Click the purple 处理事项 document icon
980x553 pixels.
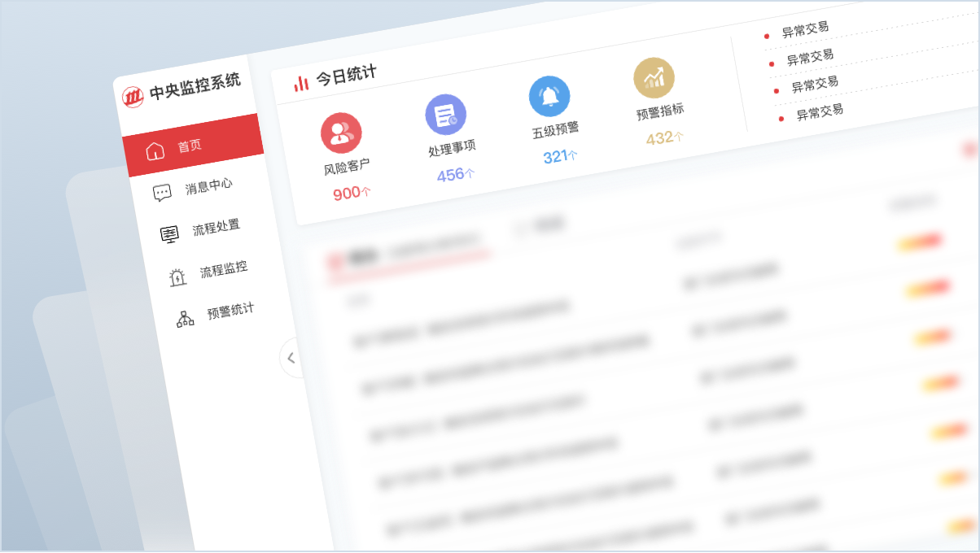[x=445, y=115]
